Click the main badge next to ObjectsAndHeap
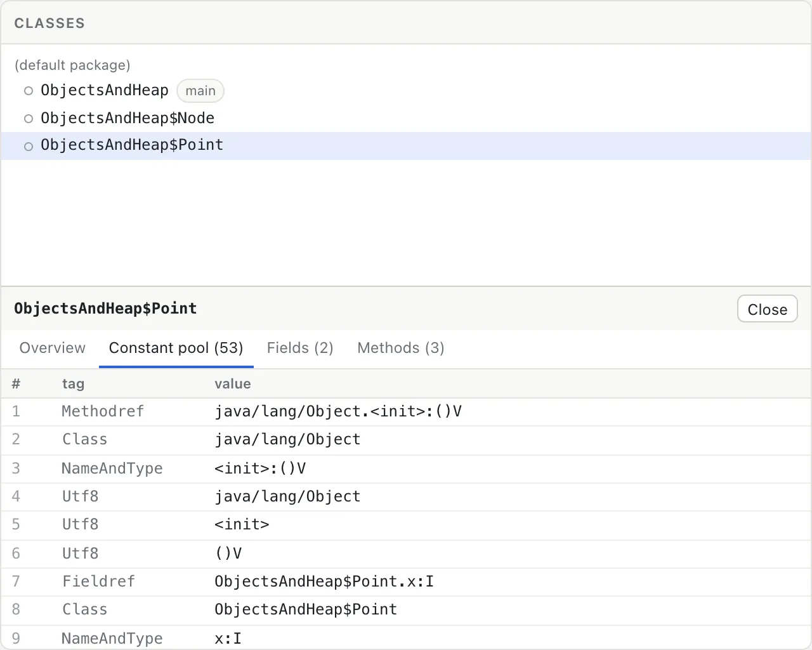Viewport: 812px width, 650px height. (x=200, y=91)
